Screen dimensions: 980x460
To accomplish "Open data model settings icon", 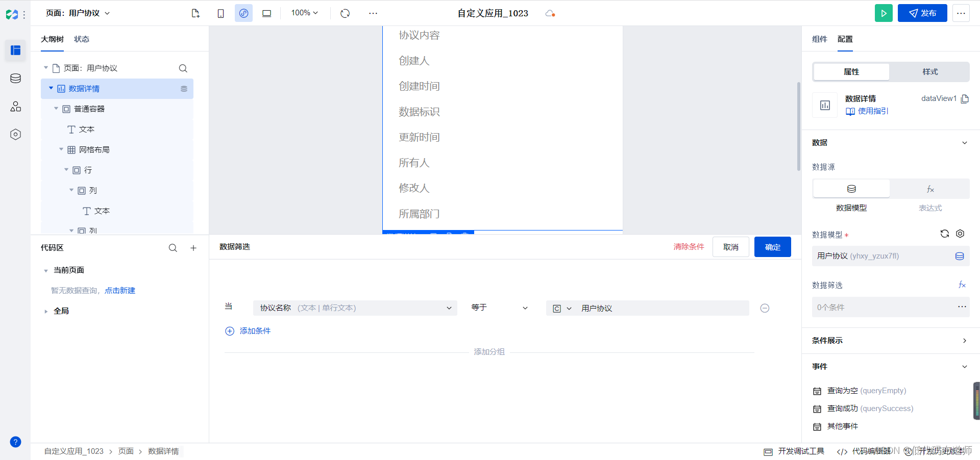I will tap(960, 234).
